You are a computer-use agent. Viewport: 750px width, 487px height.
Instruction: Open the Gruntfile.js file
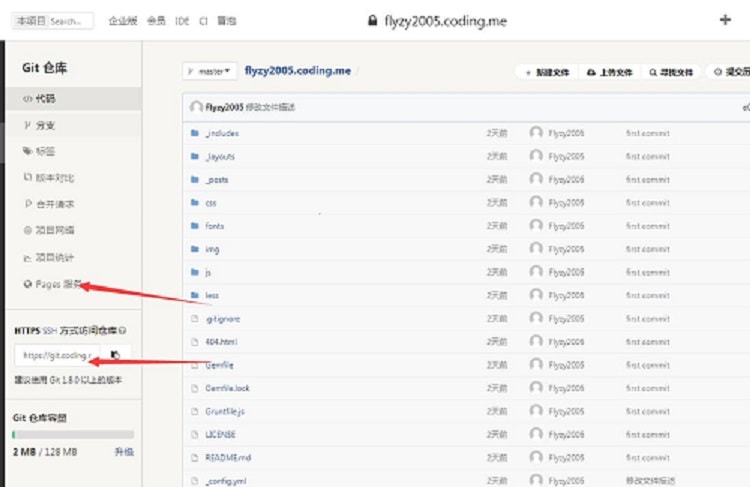pos(225,411)
